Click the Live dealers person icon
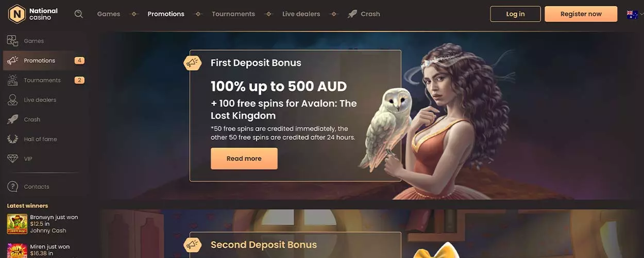This screenshot has height=258, width=644. pos(13,100)
